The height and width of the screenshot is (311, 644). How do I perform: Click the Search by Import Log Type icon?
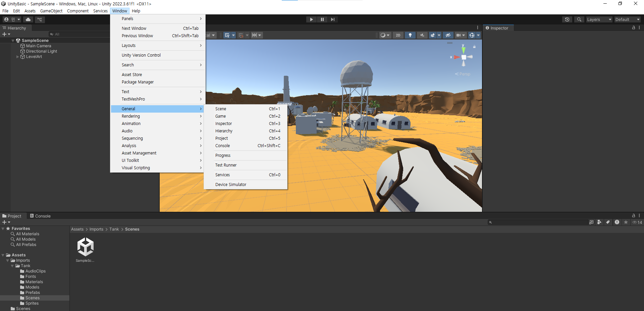[x=617, y=222]
